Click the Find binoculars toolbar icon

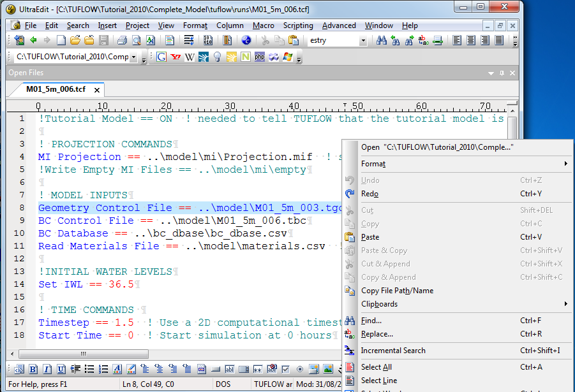[382, 40]
